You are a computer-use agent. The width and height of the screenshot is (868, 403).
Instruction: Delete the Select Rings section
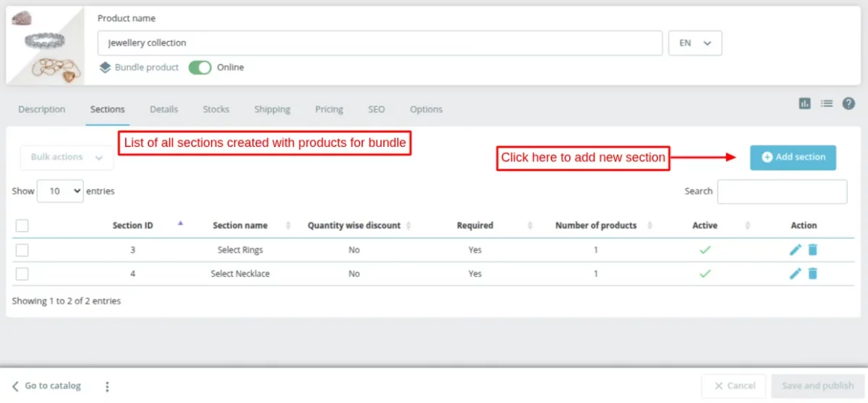click(x=812, y=250)
